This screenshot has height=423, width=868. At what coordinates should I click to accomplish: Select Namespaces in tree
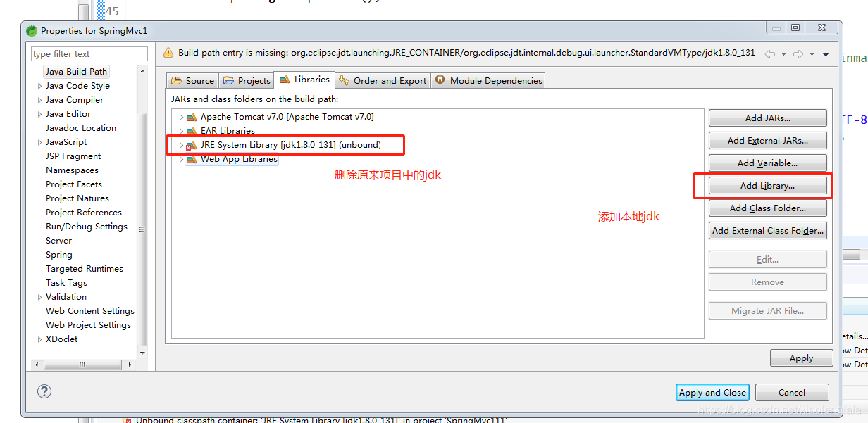click(x=72, y=170)
